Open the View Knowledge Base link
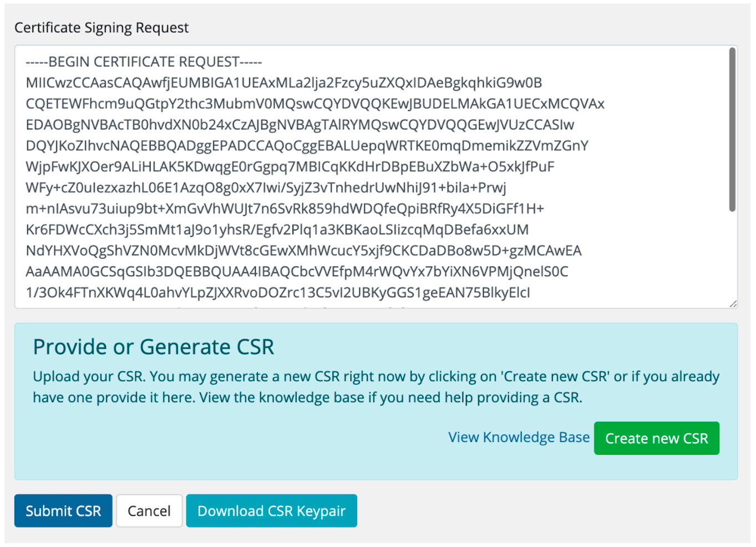This screenshot has height=547, width=756. pyautogui.click(x=519, y=437)
